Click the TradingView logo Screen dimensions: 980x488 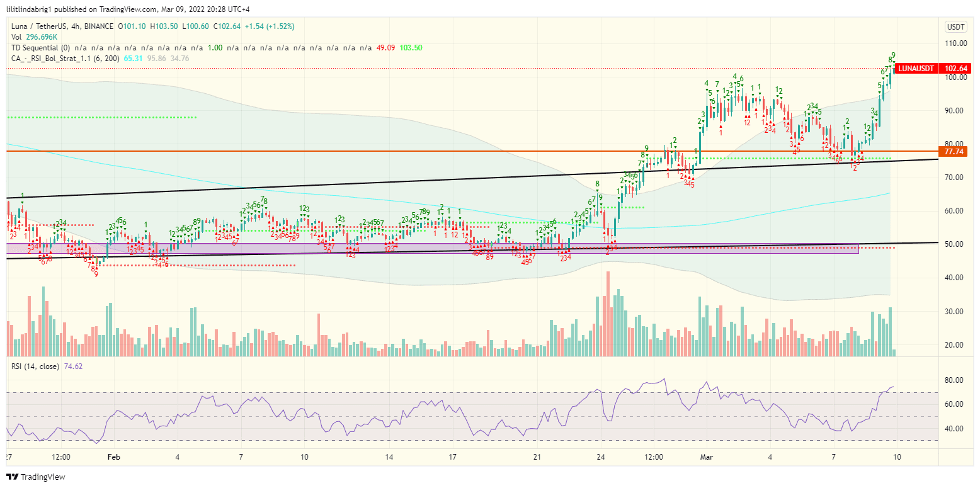13,477
